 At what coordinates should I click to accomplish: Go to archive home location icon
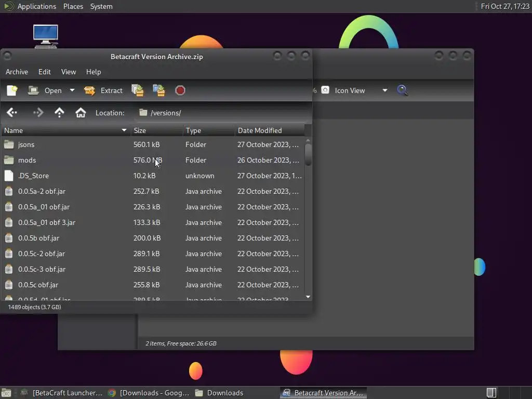tap(81, 113)
